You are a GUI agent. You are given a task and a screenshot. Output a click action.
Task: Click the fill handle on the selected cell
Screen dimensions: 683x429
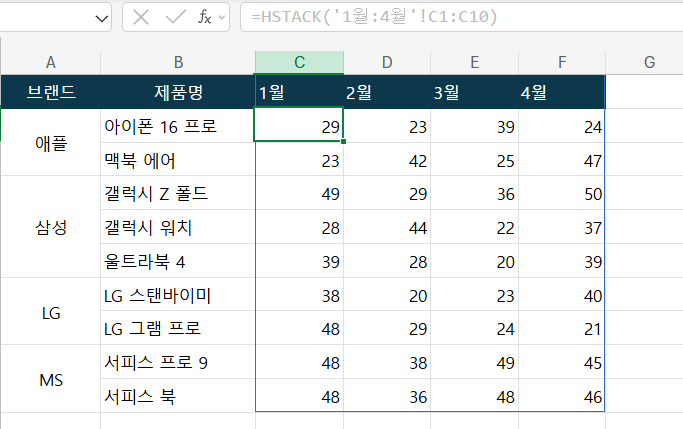pos(344,142)
